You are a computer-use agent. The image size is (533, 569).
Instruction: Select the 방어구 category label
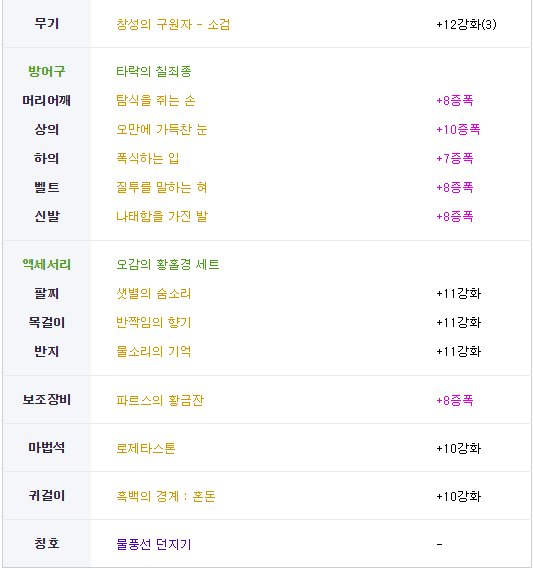(47, 71)
